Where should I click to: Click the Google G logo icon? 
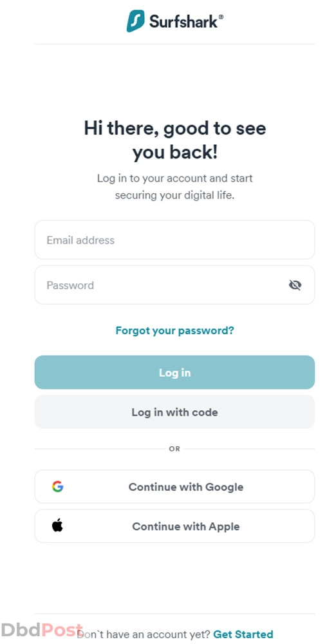(x=57, y=487)
